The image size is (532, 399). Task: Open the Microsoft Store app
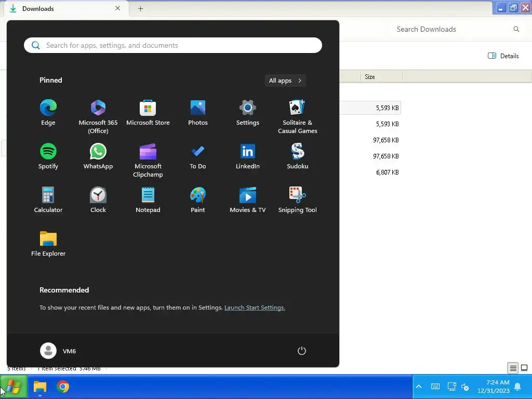[148, 113]
